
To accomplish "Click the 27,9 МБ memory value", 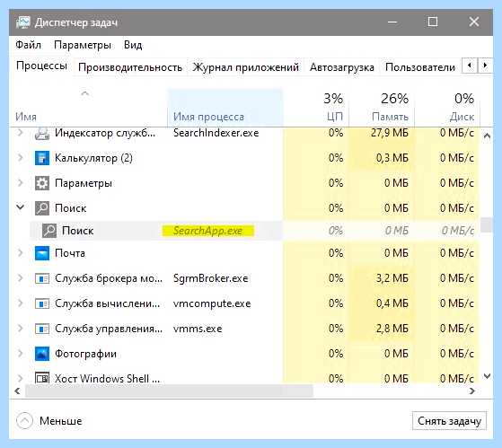I will click(x=390, y=133).
